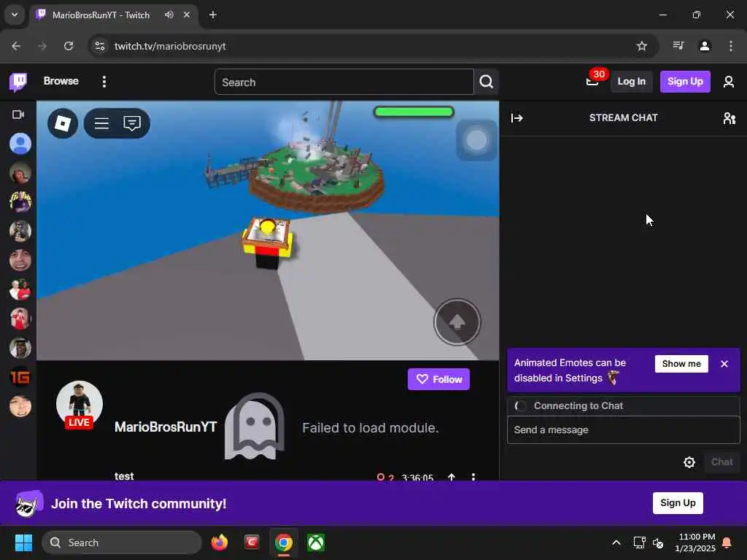Open the Chrome profile icon
Image resolution: width=747 pixels, height=560 pixels.
pyautogui.click(x=705, y=46)
